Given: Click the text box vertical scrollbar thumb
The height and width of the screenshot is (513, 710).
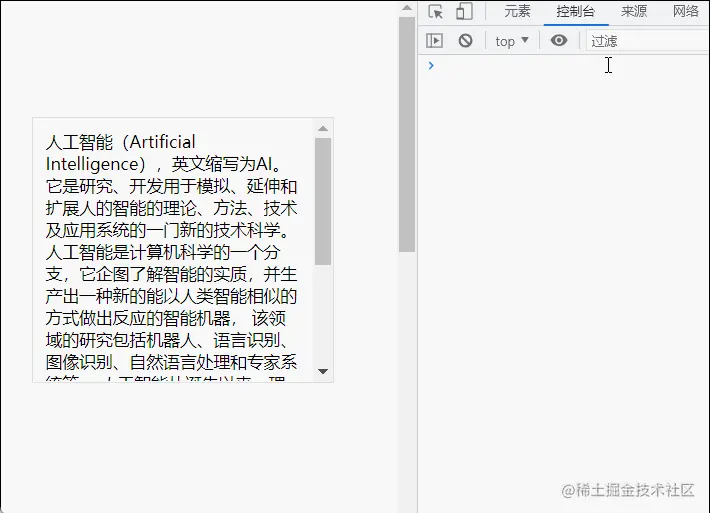Looking at the screenshot, I should coord(323,201).
